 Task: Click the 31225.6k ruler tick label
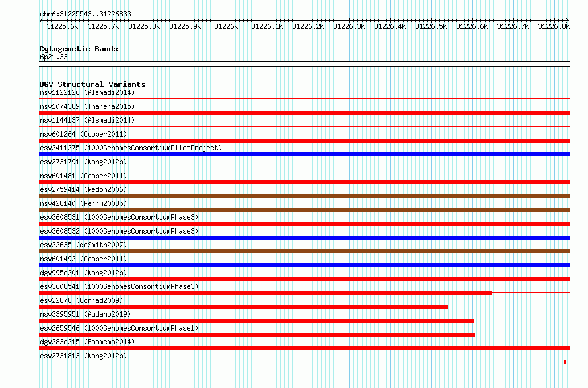62,26
